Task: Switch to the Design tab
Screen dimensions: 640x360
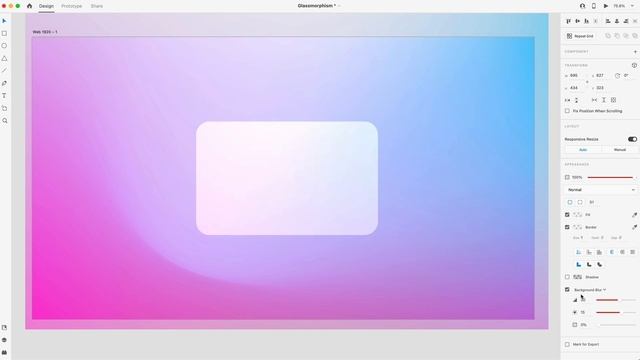Action: [46, 6]
